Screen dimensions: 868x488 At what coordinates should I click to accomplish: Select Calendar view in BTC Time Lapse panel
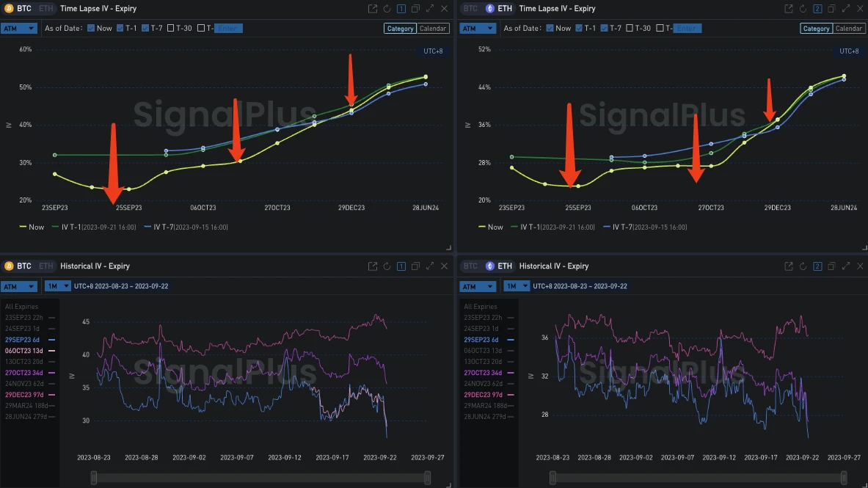(x=433, y=28)
